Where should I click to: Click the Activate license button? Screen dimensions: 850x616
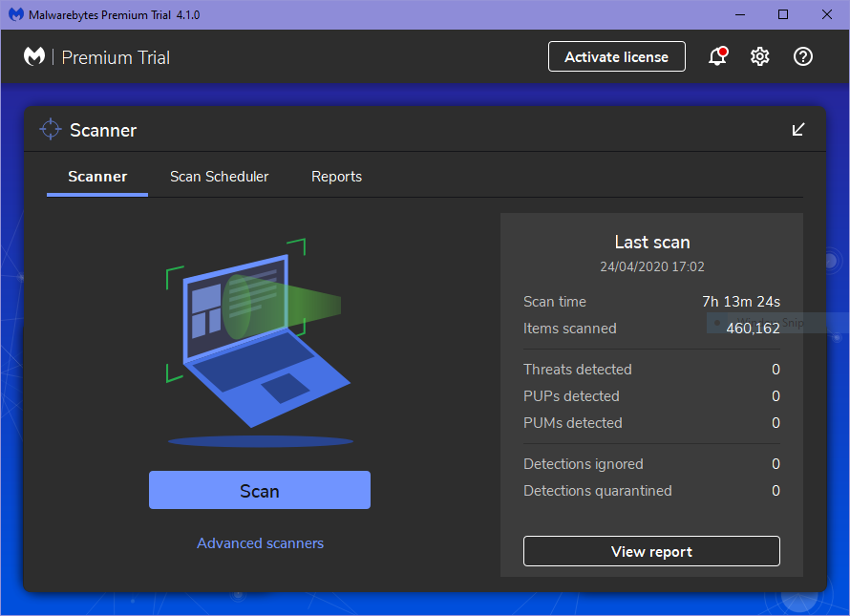(x=617, y=56)
